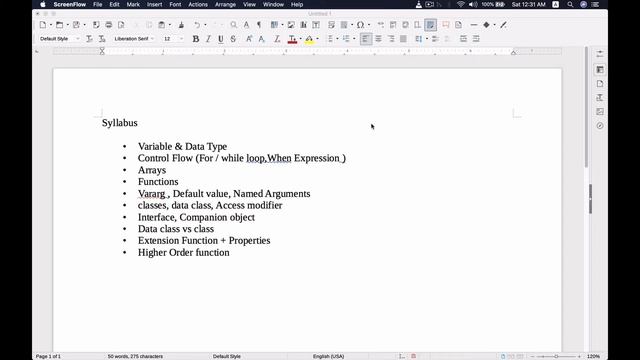Toggle Justified alignment

[x=403, y=39]
